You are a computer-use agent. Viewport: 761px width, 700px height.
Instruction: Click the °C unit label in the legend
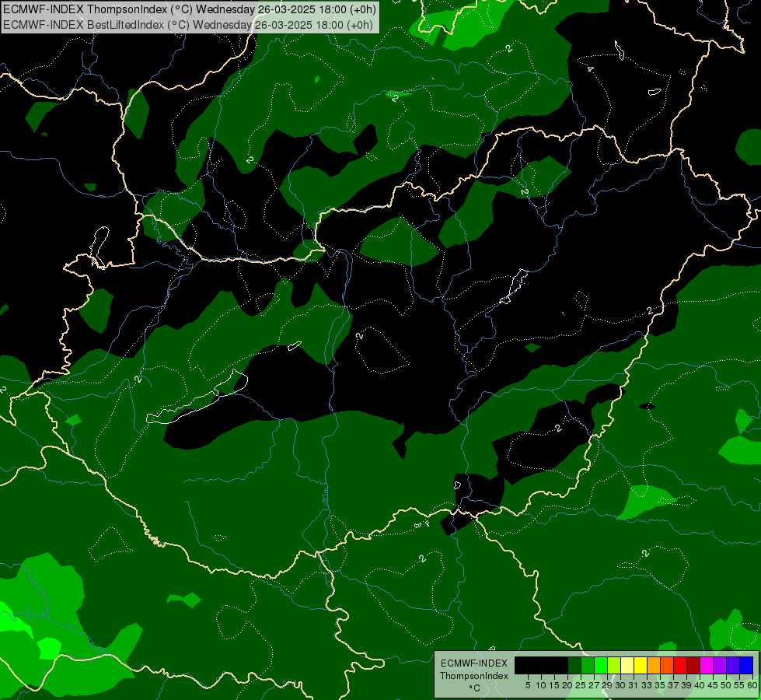(x=475, y=688)
